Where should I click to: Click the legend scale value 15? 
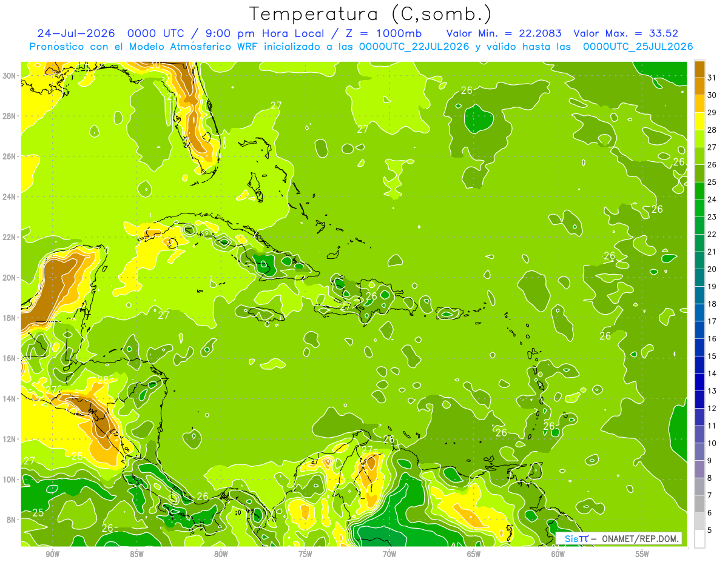(x=712, y=356)
